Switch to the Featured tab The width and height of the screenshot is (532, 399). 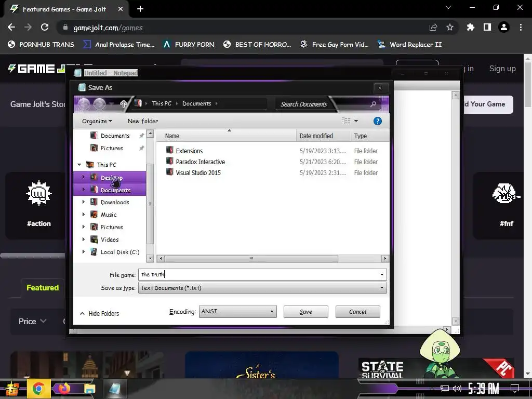click(x=43, y=288)
